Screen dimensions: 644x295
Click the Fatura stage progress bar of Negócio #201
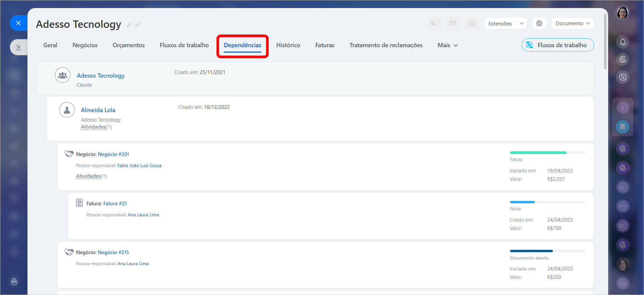[548, 153]
